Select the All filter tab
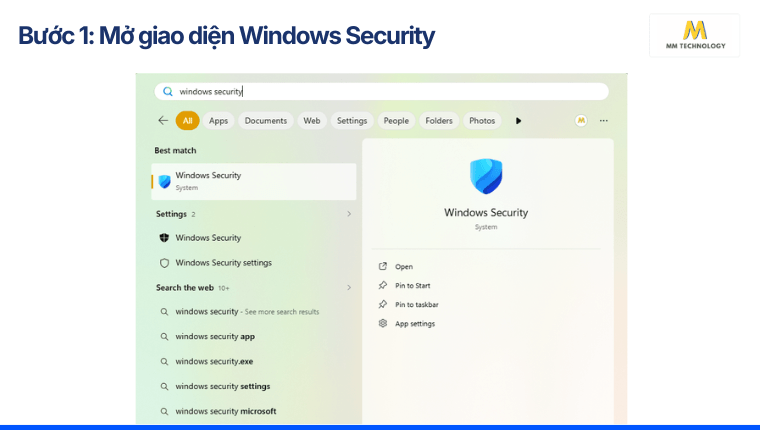The width and height of the screenshot is (760, 430). pyautogui.click(x=188, y=121)
